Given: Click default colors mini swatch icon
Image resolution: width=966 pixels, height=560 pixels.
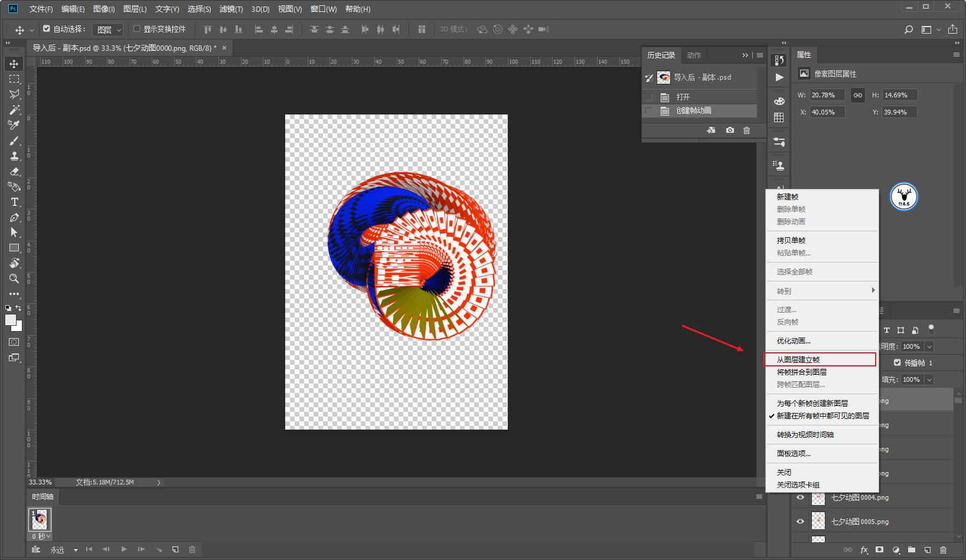Looking at the screenshot, I should [x=8, y=308].
